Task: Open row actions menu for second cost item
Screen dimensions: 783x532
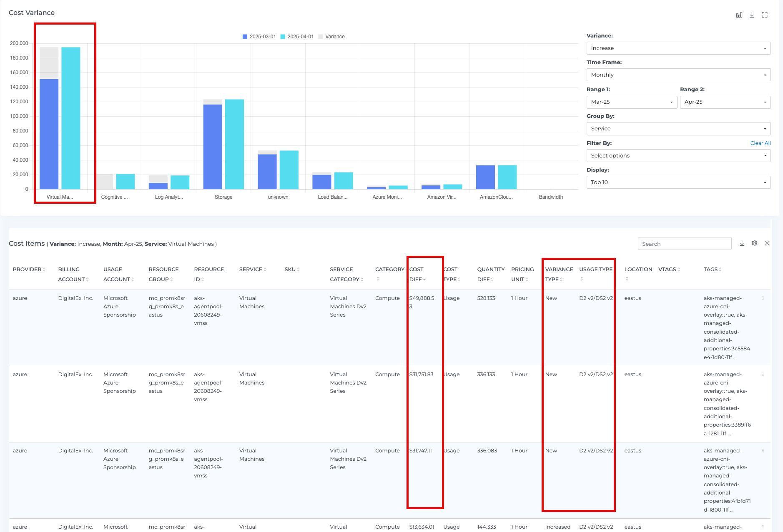Action: (x=763, y=375)
